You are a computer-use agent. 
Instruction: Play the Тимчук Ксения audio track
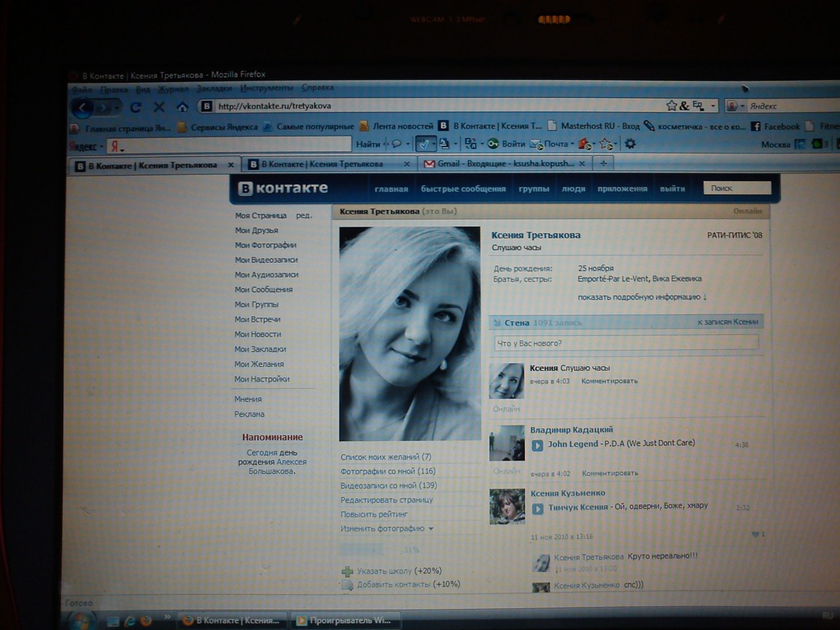[537, 508]
